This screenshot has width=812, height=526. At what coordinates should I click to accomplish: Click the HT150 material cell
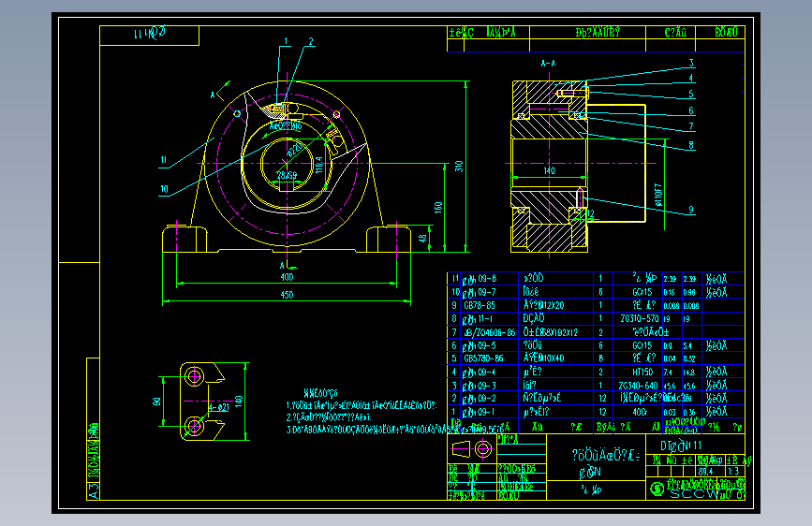click(642, 372)
